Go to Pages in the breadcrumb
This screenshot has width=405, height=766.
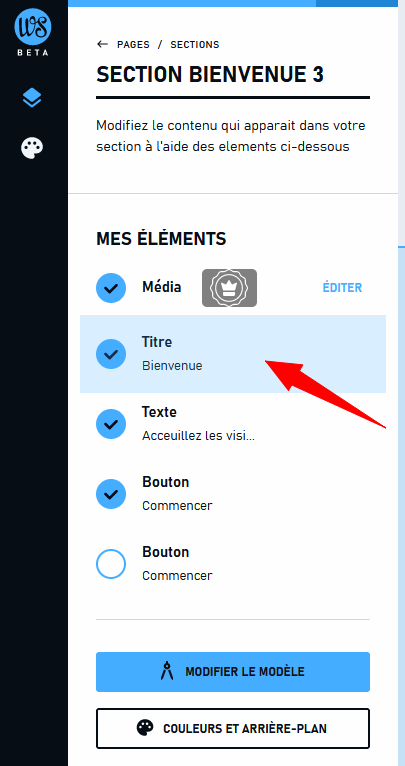tap(133, 44)
